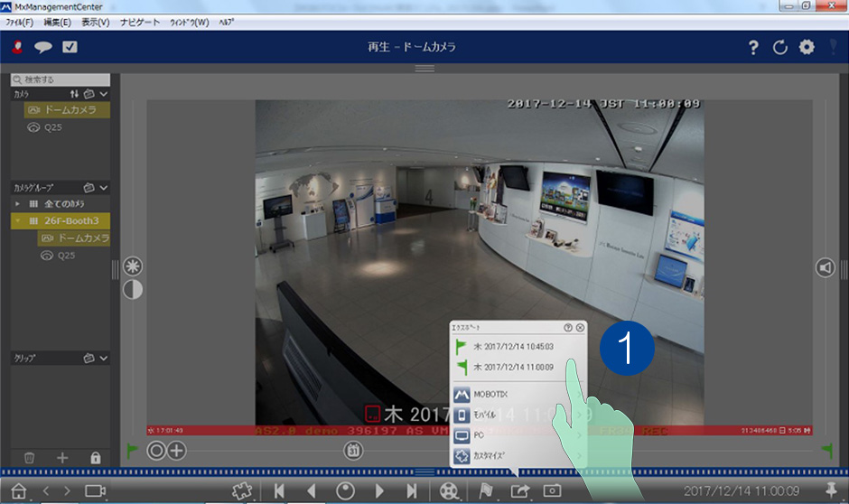The image size is (849, 504).
Task: Open PC export submenu
Action: (518, 435)
